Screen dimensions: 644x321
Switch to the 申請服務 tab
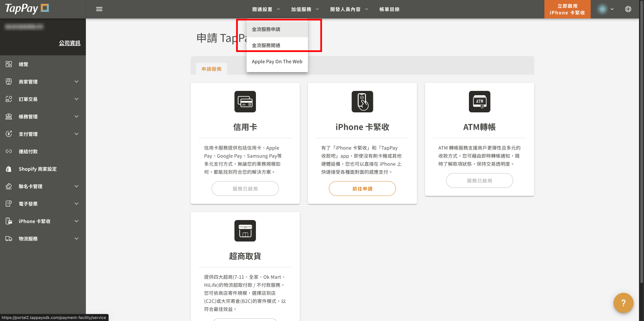pos(211,69)
